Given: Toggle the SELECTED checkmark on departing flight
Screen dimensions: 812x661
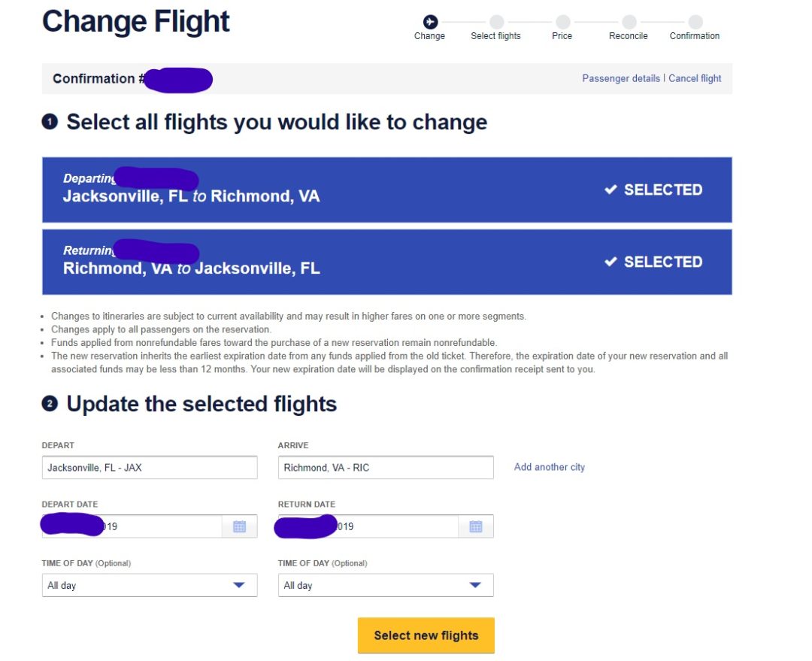Looking at the screenshot, I should tap(611, 190).
